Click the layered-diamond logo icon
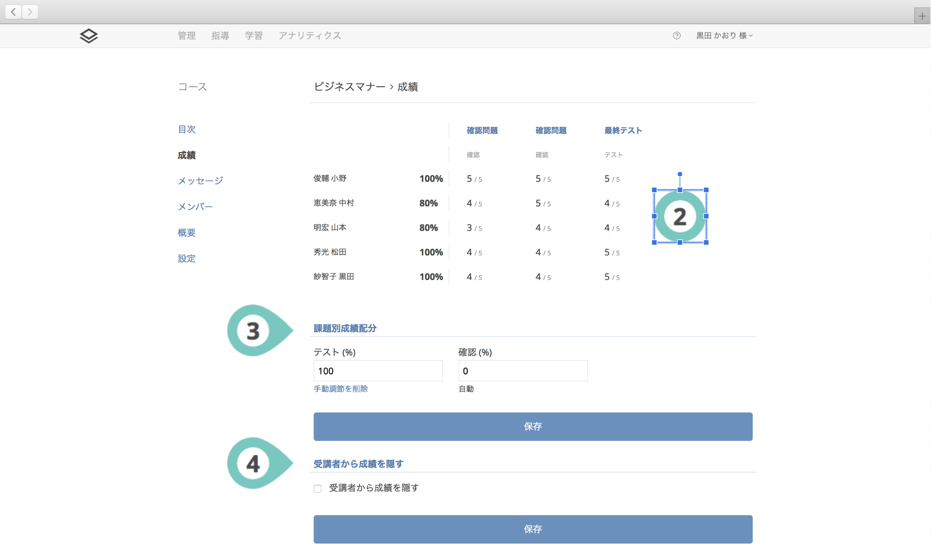The image size is (931, 560). (x=89, y=36)
